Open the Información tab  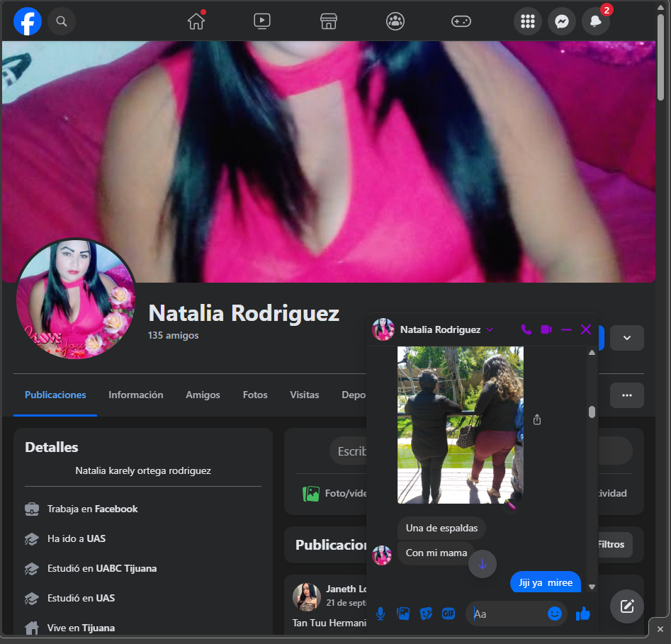click(x=135, y=395)
